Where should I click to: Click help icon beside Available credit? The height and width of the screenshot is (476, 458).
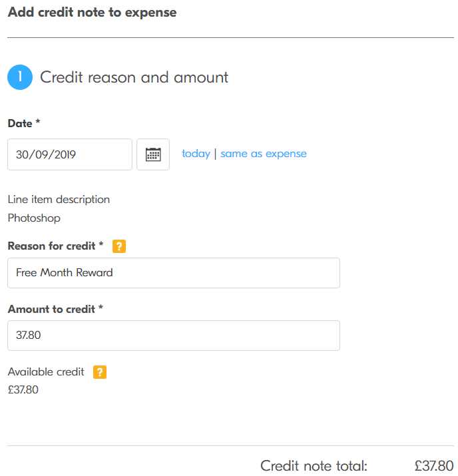(x=100, y=372)
